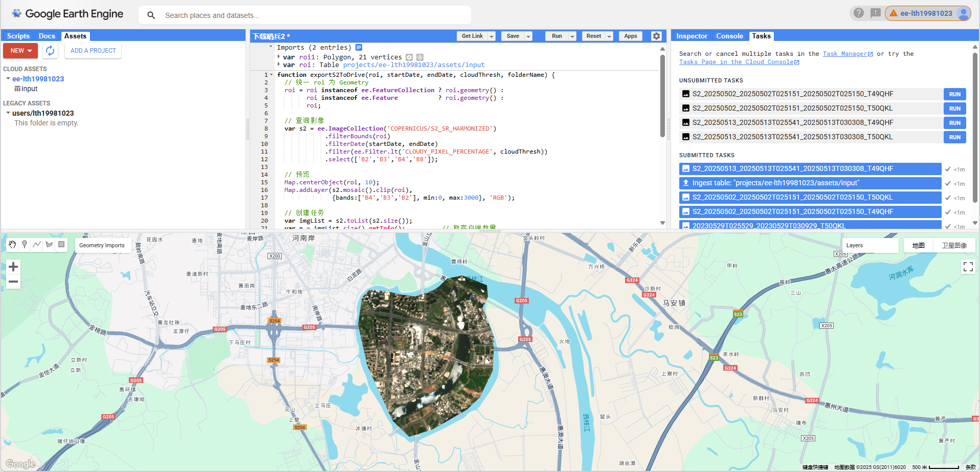Select the draw polygon shape tool
Viewport: 980px width, 472px height.
49,245
